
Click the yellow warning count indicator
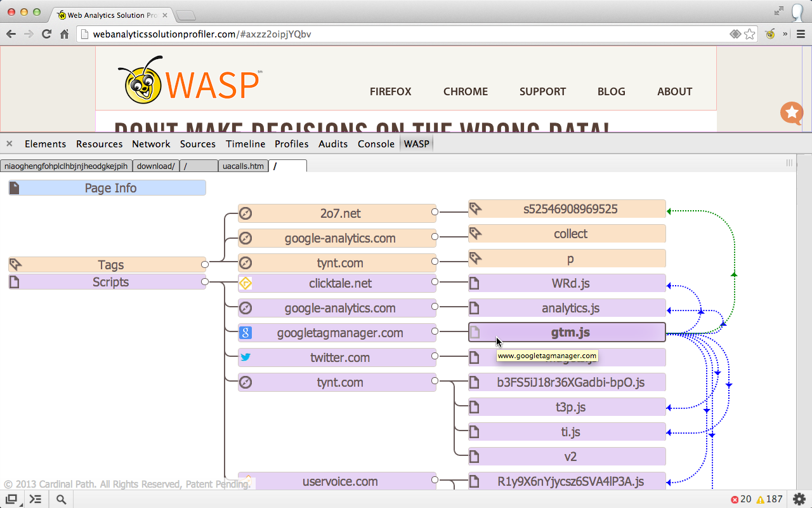pos(769,499)
